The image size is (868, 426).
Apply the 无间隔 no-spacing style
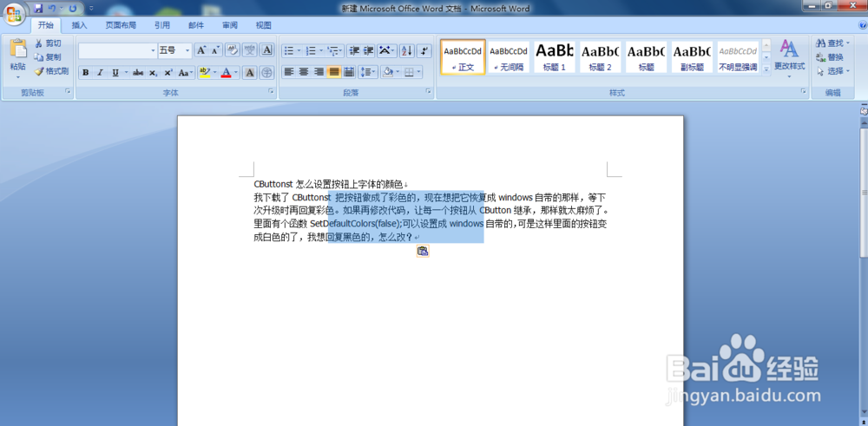(509, 57)
